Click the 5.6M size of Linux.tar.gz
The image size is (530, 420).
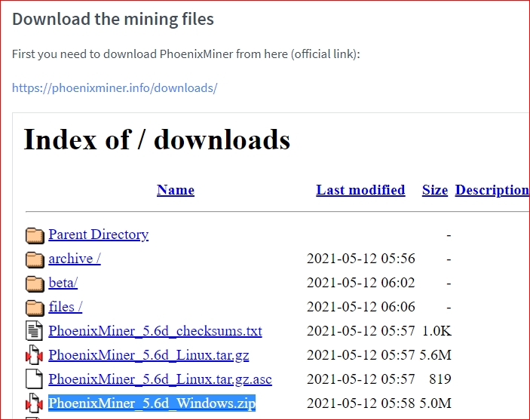click(435, 355)
